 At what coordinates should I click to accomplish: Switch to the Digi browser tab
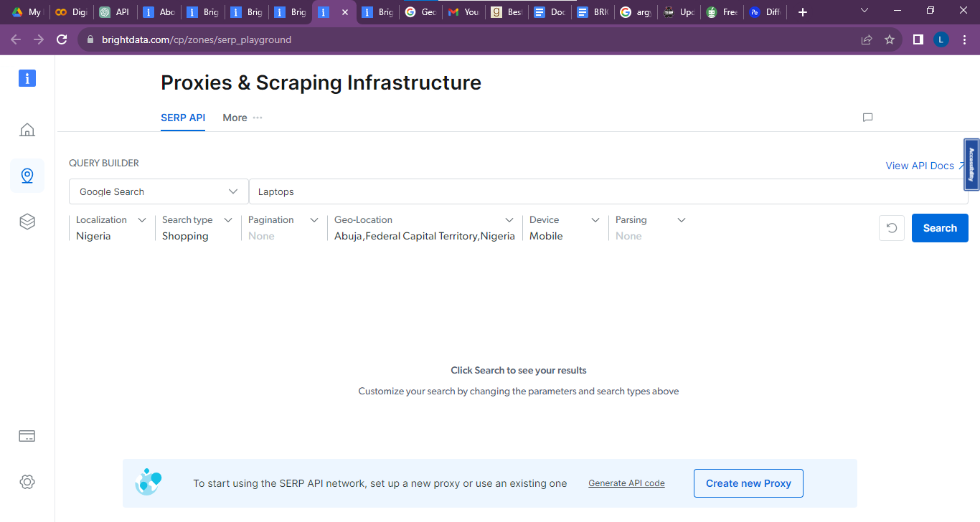coord(70,12)
